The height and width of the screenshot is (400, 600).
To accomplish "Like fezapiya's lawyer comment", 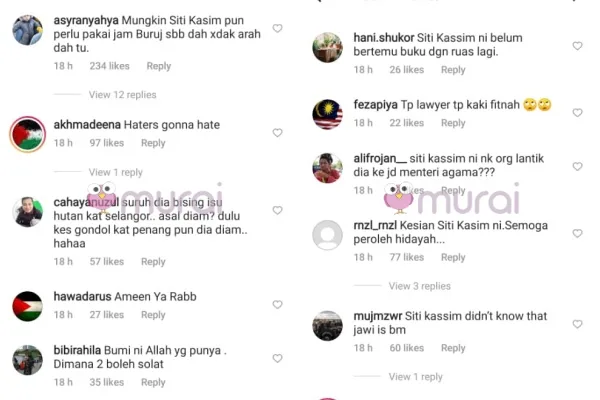I will click(x=577, y=113).
